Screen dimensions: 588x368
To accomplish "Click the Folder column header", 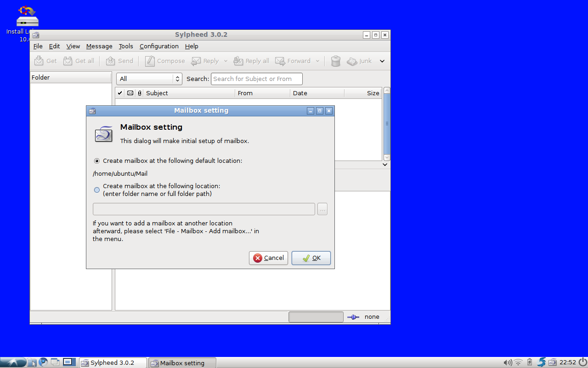I will 71,77.
